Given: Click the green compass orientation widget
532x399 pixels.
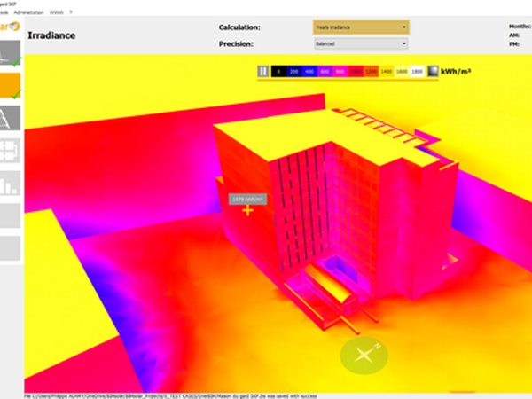Looking at the screenshot, I should pyautogui.click(x=364, y=356).
